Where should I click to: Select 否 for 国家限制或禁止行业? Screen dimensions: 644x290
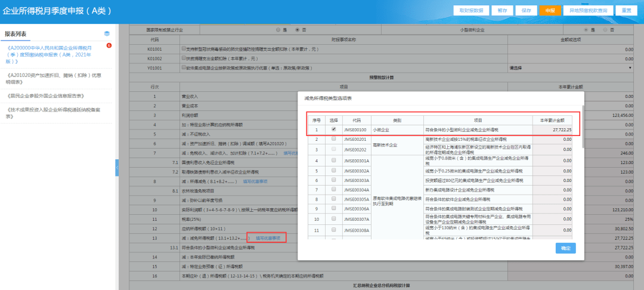pyautogui.click(x=298, y=30)
